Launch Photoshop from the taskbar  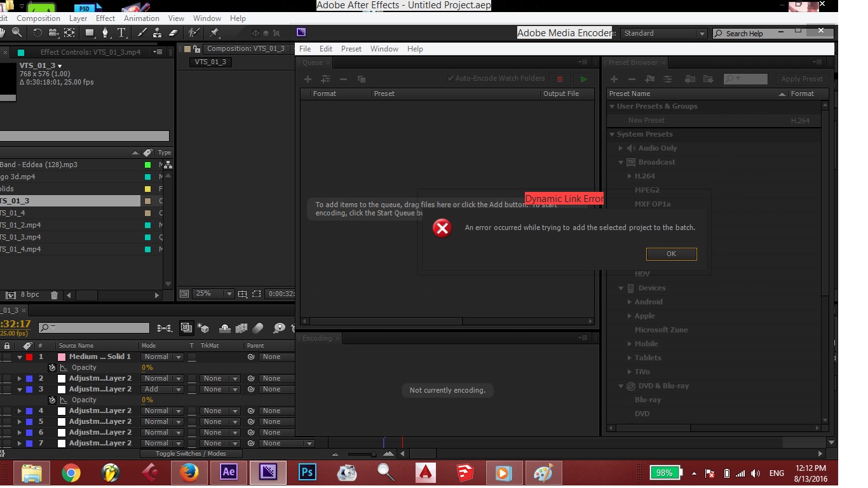point(308,473)
